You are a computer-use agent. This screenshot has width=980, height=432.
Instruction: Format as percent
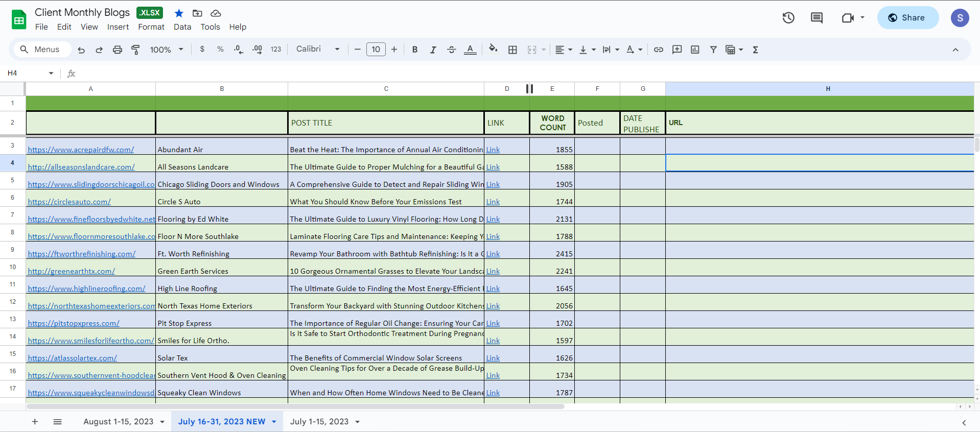[220, 50]
